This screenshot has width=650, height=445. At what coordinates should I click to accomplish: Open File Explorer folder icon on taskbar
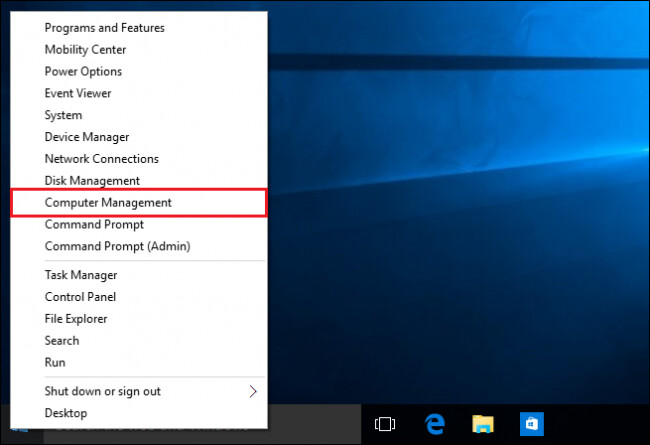click(483, 424)
